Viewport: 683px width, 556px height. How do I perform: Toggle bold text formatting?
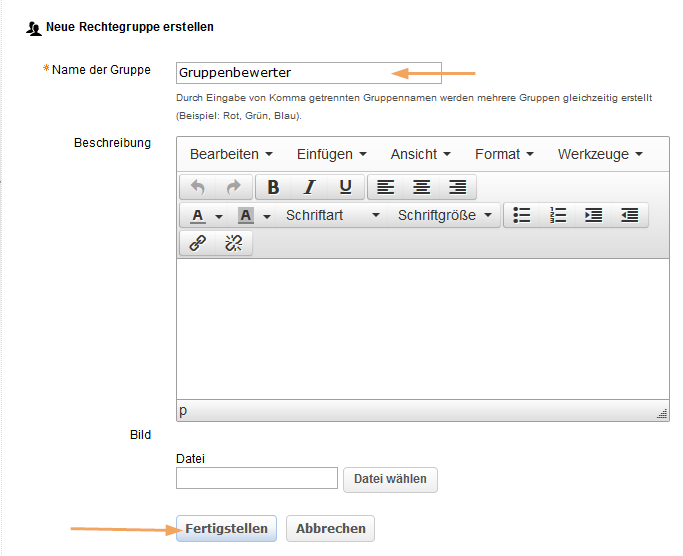[273, 187]
